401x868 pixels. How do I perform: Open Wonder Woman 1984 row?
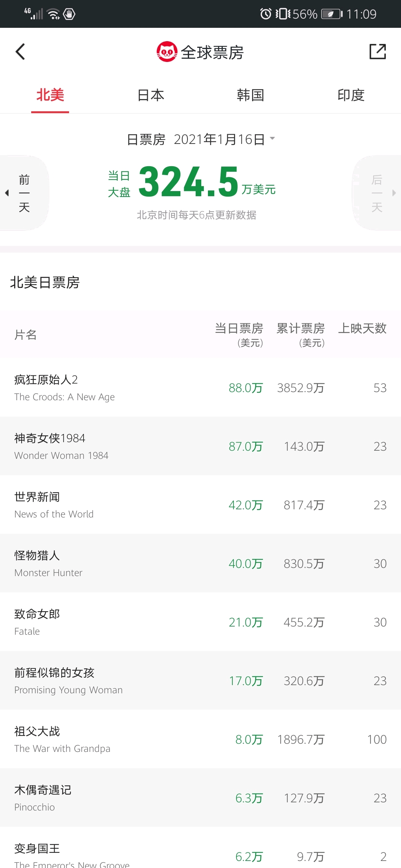point(200,446)
